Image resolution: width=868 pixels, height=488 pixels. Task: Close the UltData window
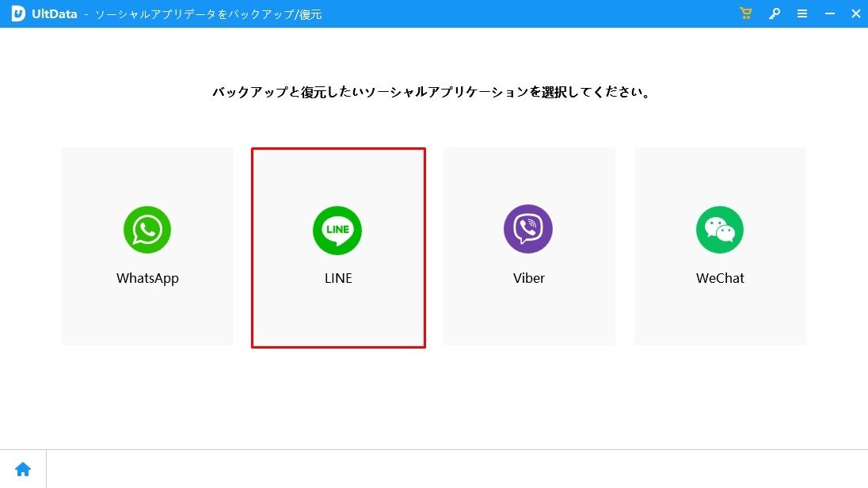(x=856, y=13)
